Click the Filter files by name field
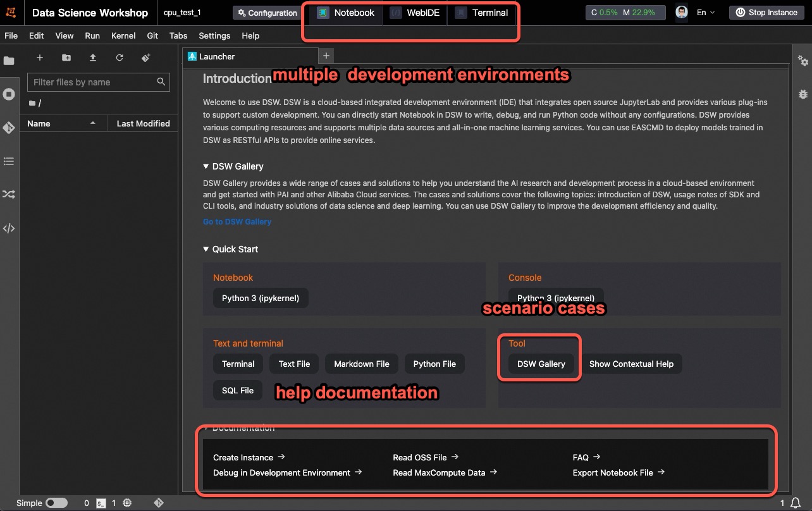This screenshot has width=812, height=511. pyautogui.click(x=99, y=82)
